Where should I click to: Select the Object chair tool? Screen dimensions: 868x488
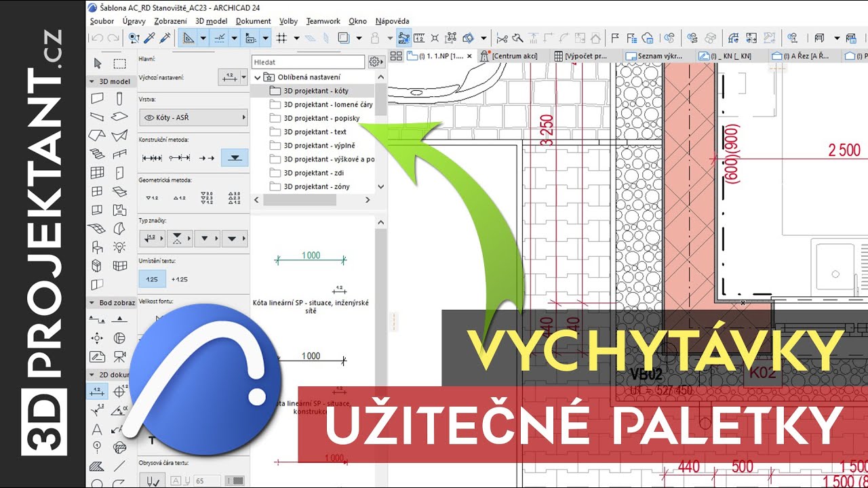(x=97, y=247)
